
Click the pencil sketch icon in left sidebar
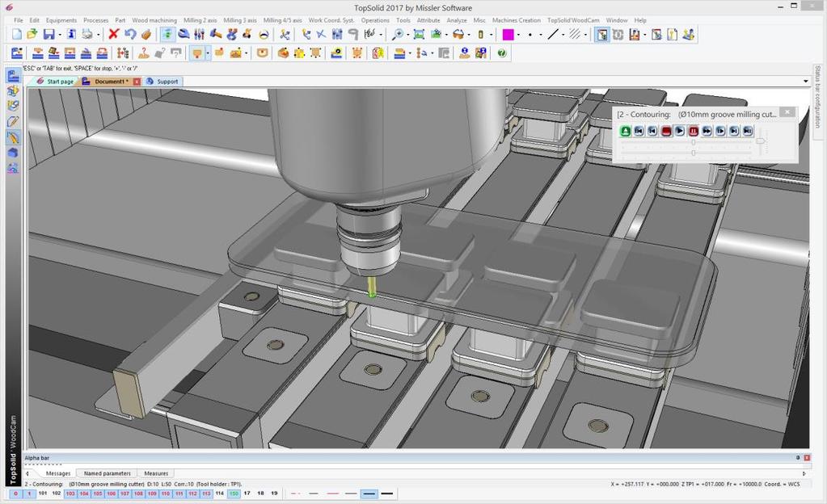pyautogui.click(x=13, y=121)
